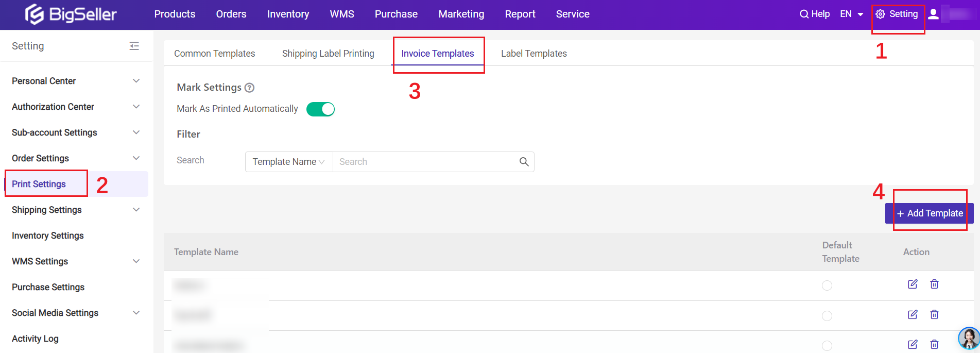Expand Authorization Center section
Screen dimensions: 980x353
[x=76, y=107]
